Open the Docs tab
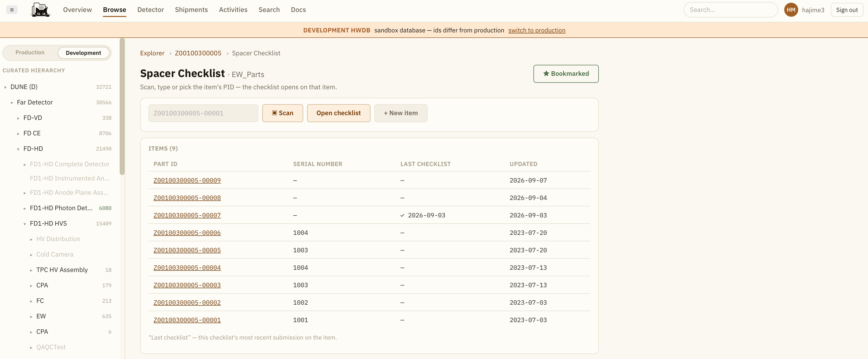The height and width of the screenshot is (359, 868). 298,10
